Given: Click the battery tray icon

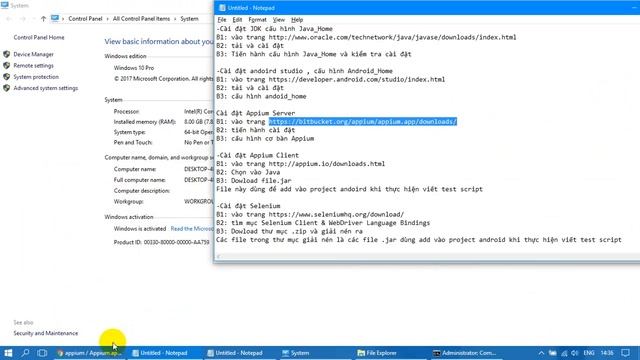Looking at the screenshot, I should (x=553, y=353).
